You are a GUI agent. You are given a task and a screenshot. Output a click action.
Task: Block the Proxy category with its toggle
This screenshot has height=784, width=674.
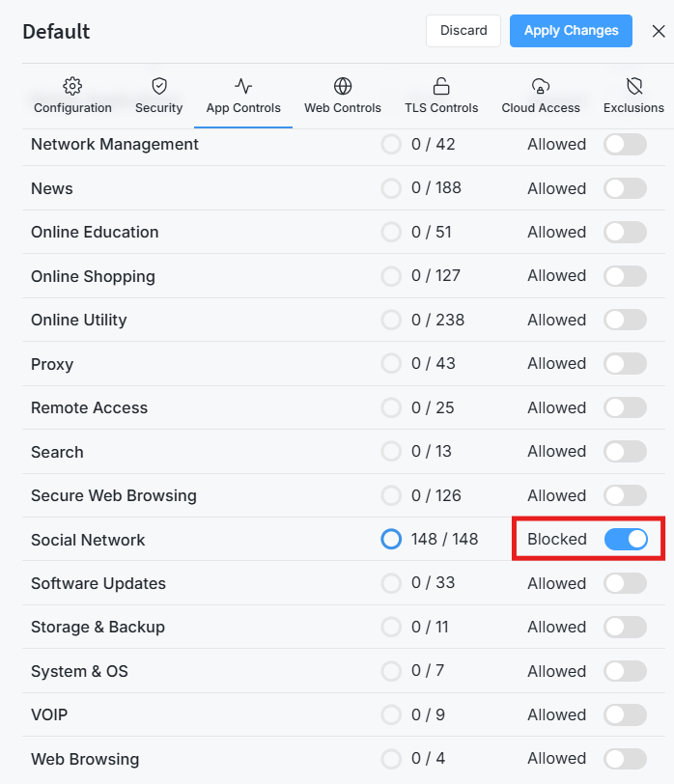click(x=625, y=363)
